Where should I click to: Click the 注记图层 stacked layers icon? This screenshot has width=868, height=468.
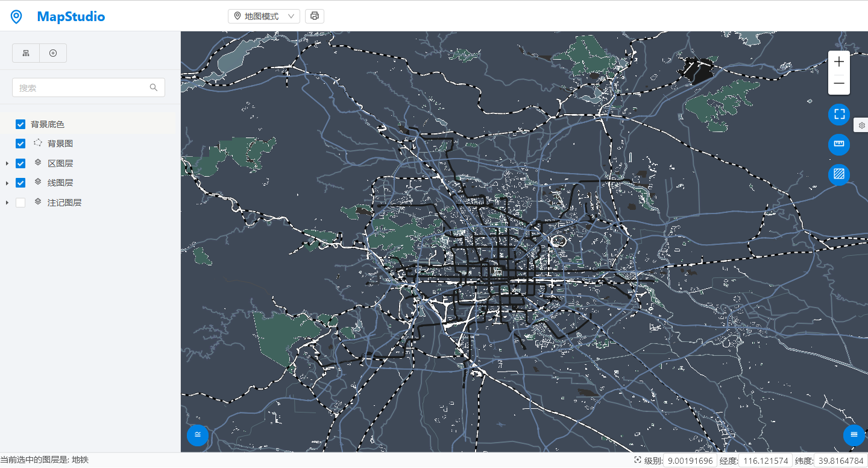(x=38, y=202)
